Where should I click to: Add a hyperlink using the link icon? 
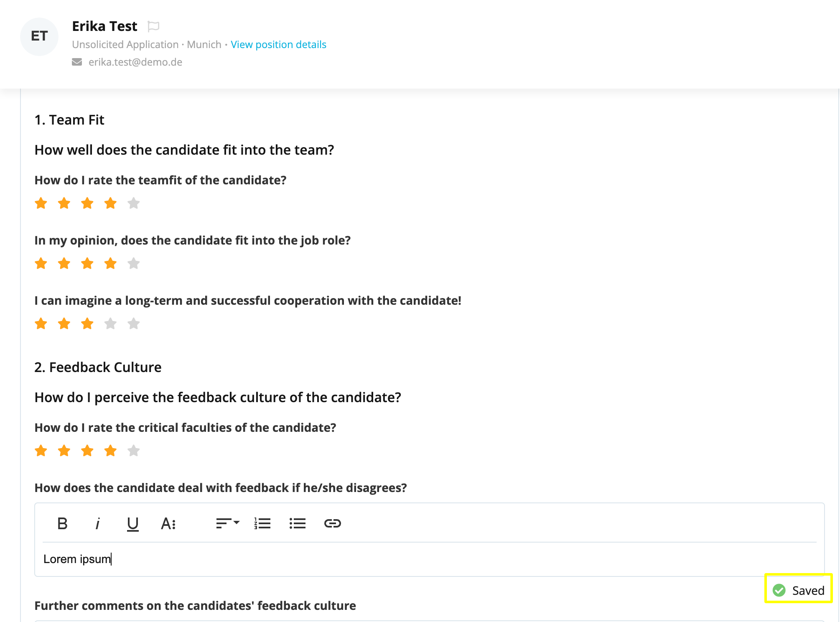(x=333, y=523)
